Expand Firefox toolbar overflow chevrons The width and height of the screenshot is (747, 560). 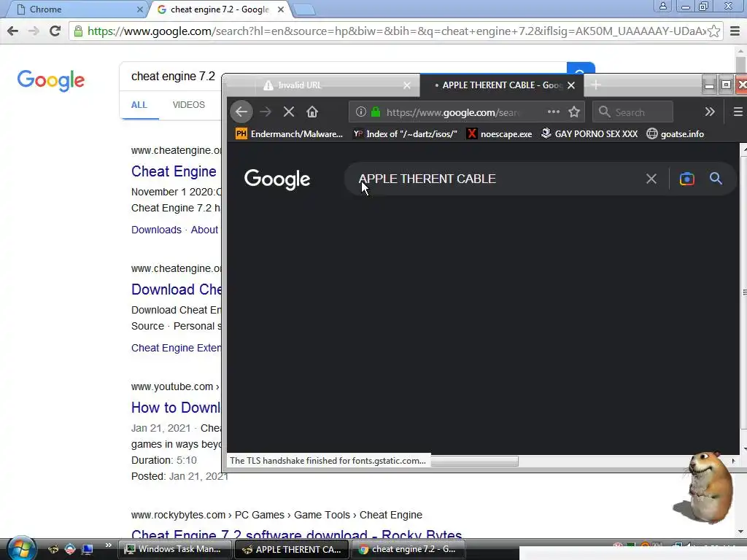710,112
